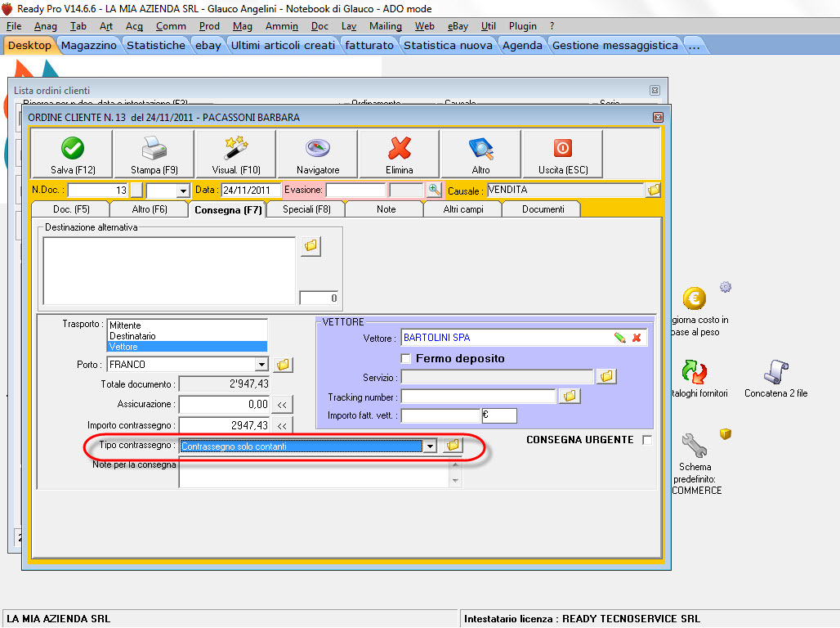Expand the Porto FRANCO dropdown
This screenshot has width=840, height=628.
(261, 365)
